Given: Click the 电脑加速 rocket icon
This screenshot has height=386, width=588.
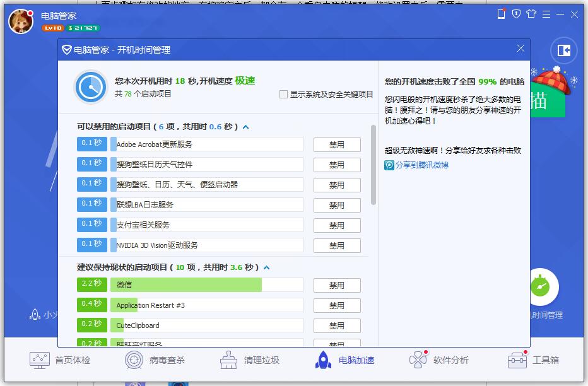Looking at the screenshot, I should click(x=323, y=360).
